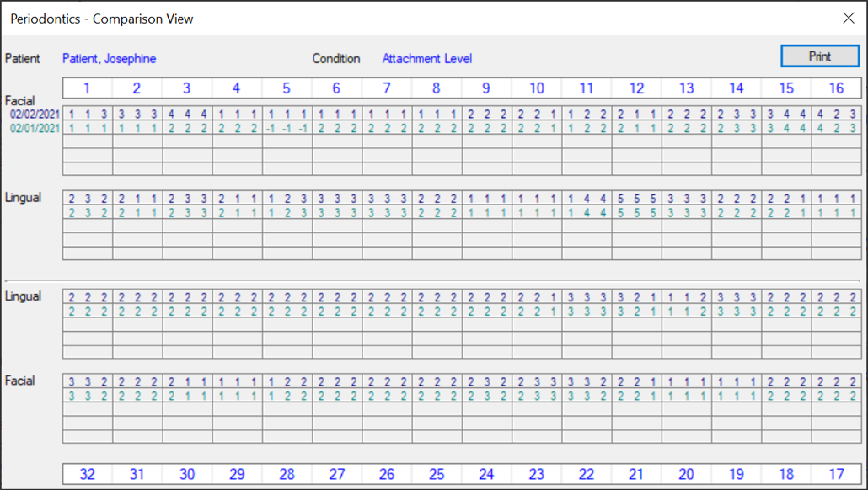
Task: Select tooth number 28 footer cell
Action: (x=287, y=474)
